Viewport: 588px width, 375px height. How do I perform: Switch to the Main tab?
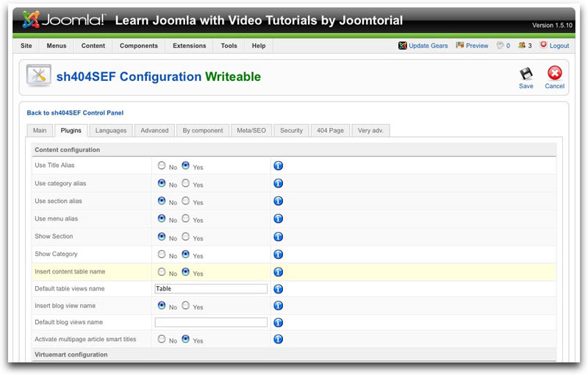point(40,130)
